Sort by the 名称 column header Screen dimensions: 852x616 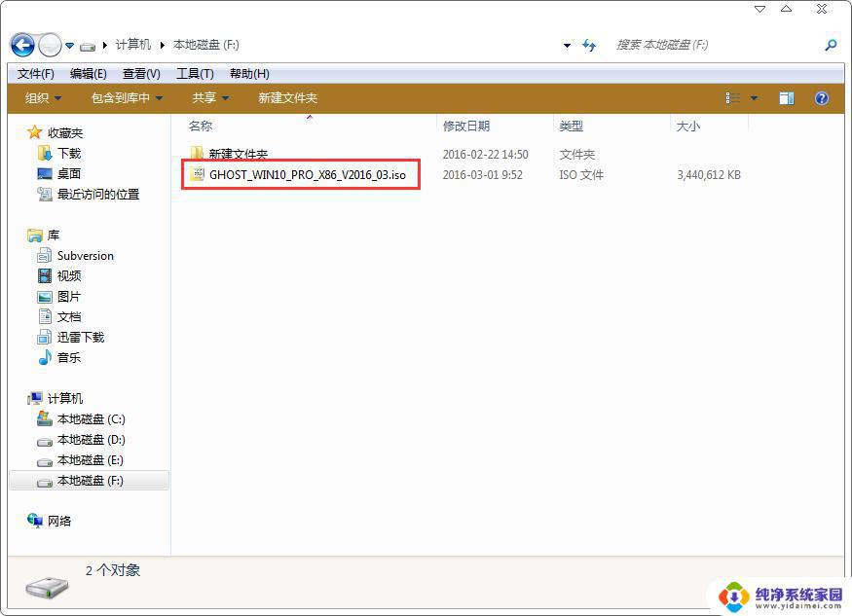(x=200, y=127)
